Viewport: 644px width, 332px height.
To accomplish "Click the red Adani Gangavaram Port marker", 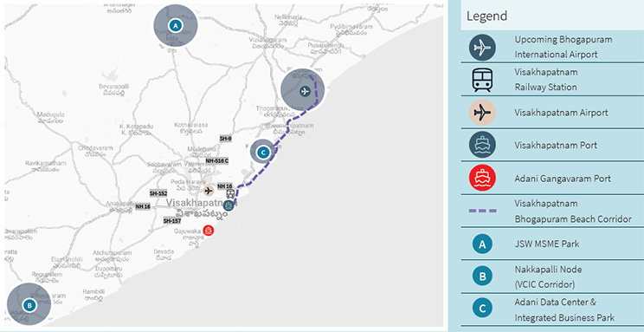I will (209, 230).
